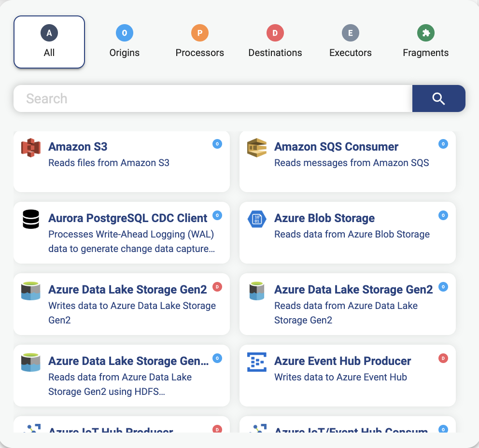The image size is (479, 448).
Task: Click the icon beside 'Reads data from Azure Data Lake Storage Gen2'
Action: click(x=257, y=291)
